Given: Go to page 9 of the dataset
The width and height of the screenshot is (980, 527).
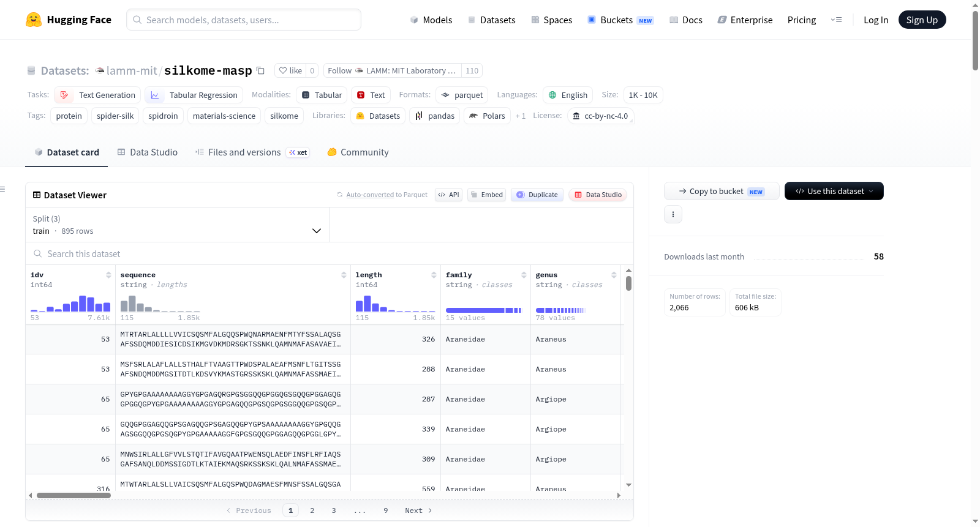Looking at the screenshot, I should (x=386, y=510).
